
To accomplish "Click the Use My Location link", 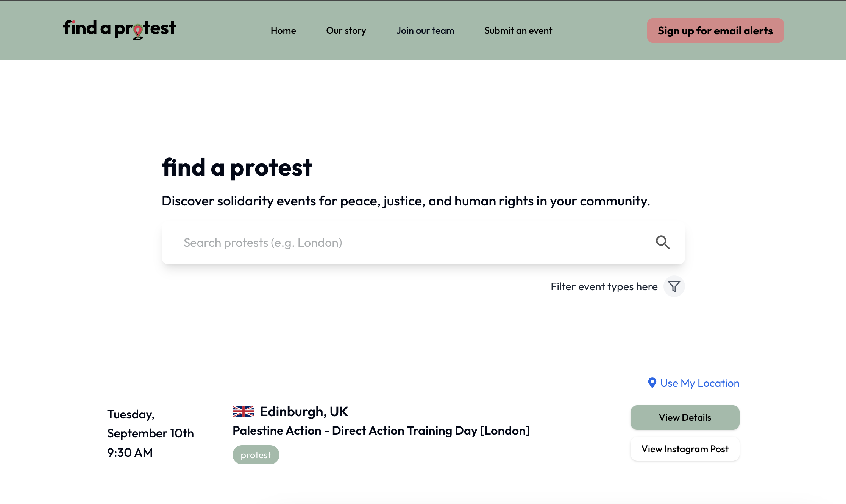I will (699, 383).
